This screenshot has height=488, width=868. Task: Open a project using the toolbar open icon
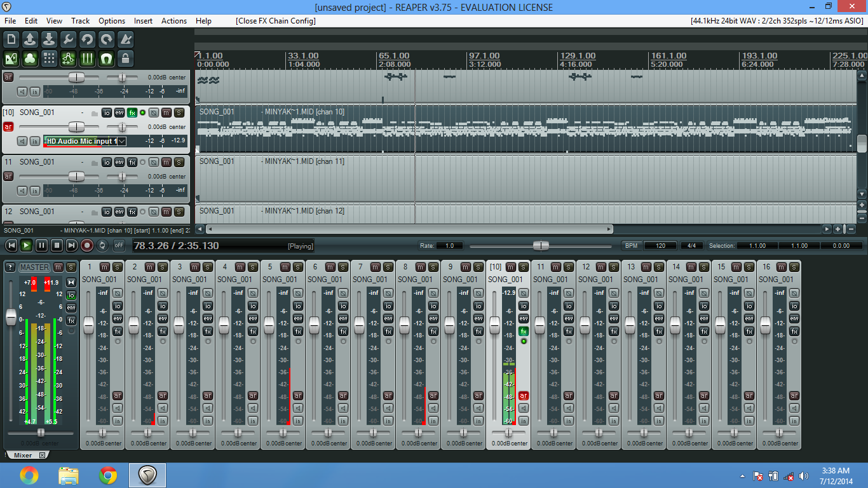pyautogui.click(x=31, y=39)
